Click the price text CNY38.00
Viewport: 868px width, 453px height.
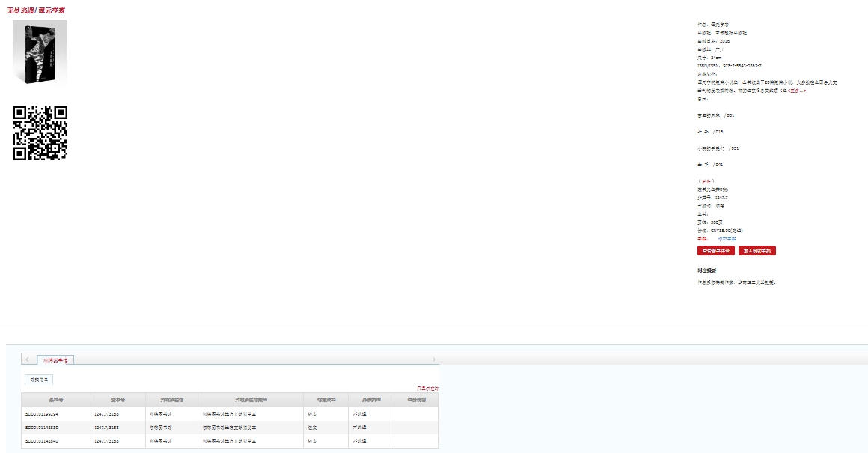pos(720,231)
